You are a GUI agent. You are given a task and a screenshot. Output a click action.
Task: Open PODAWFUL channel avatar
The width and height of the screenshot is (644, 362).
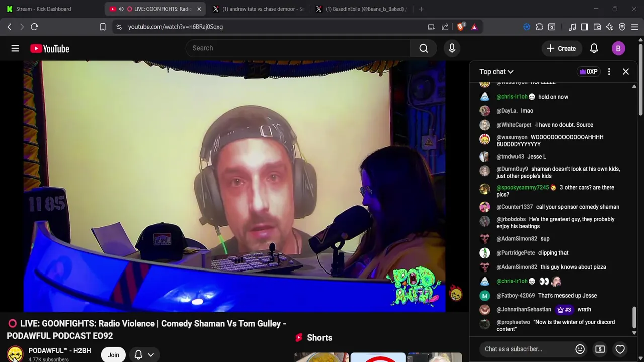coord(15,354)
